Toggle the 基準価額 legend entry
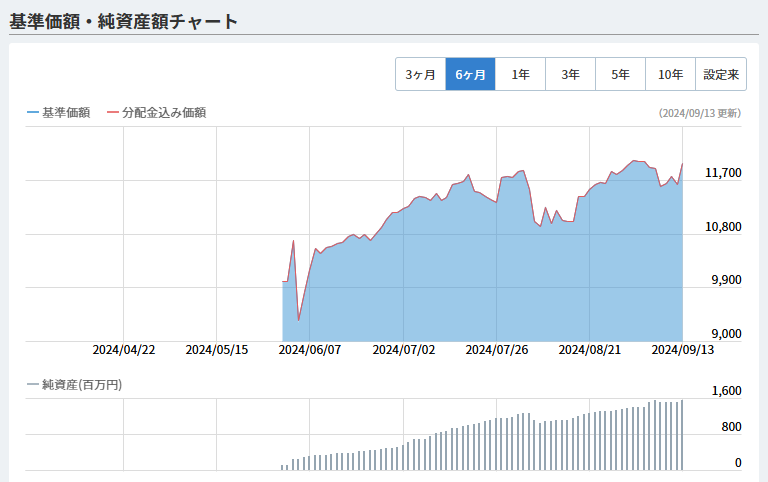Screen dimensions: 768x482 pos(59,113)
